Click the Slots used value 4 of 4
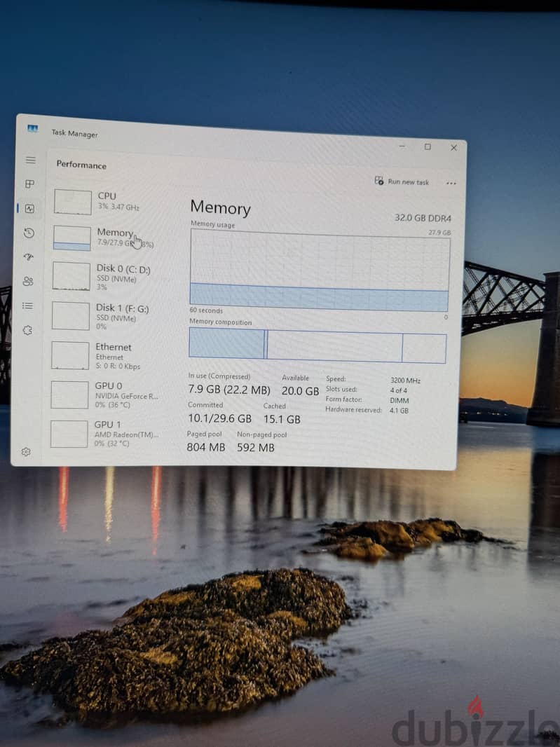This screenshot has width=560, height=747. pos(398,390)
